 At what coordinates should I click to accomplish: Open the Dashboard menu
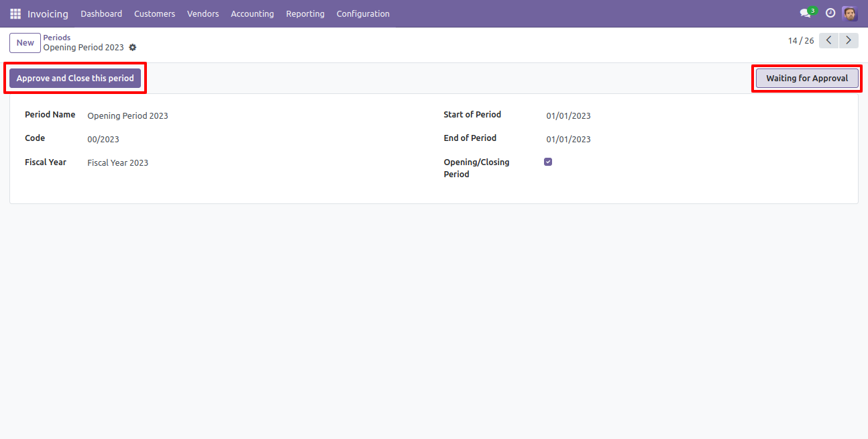pyautogui.click(x=101, y=13)
